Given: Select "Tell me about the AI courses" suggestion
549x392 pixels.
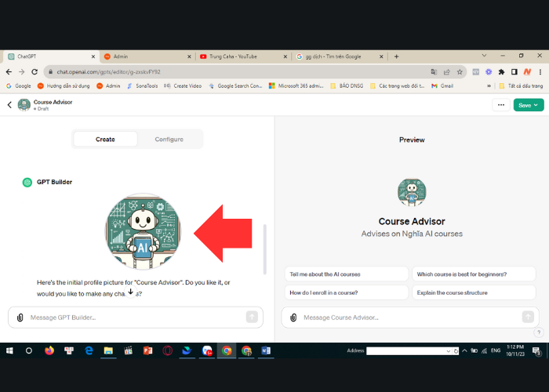Looking at the screenshot, I should click(346, 274).
